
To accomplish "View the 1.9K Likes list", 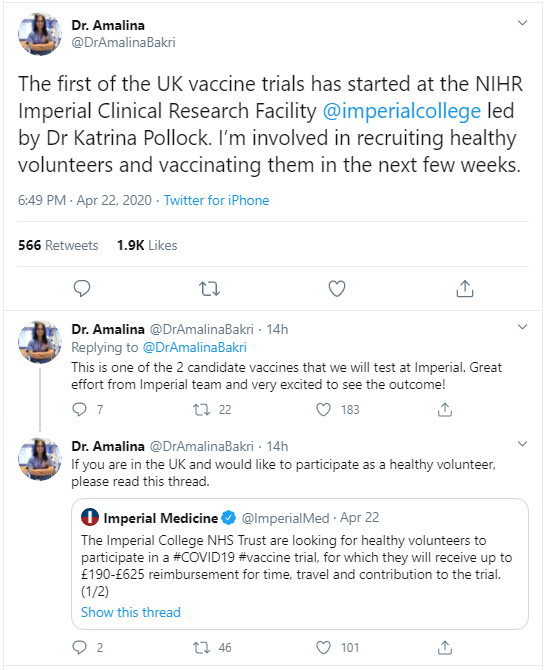I will (x=147, y=245).
